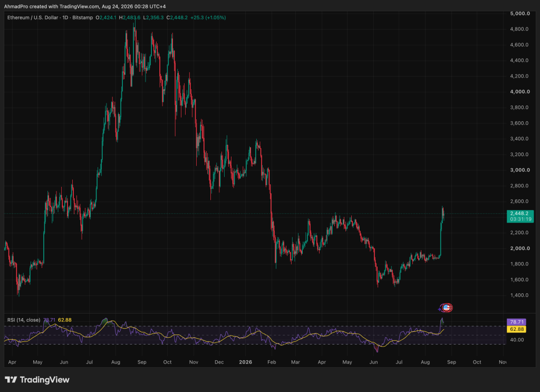
Task: Click the purple sparkle marker beside the flag
Action: [x=440, y=309]
